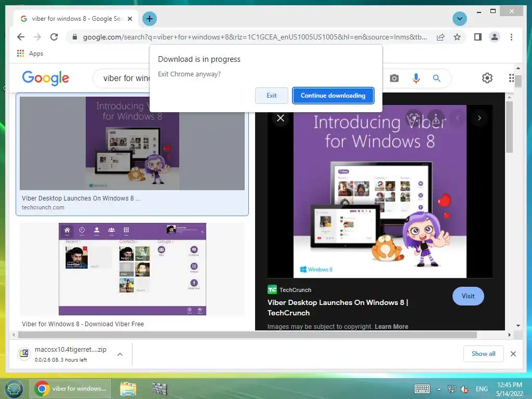Search by image with camera icon

pyautogui.click(x=394, y=78)
